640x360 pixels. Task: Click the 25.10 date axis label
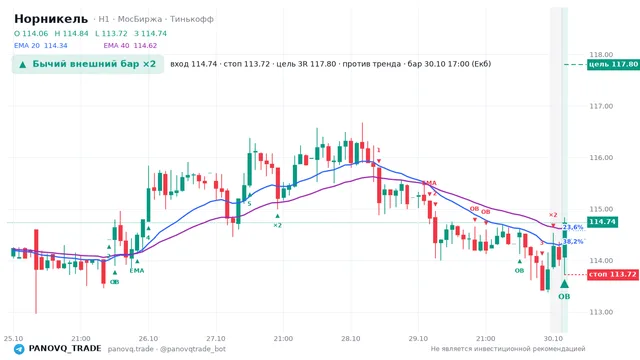click(x=13, y=339)
